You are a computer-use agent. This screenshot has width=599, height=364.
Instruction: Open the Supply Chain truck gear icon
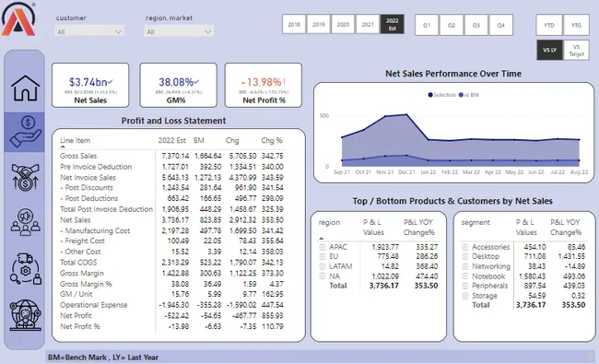point(25,269)
